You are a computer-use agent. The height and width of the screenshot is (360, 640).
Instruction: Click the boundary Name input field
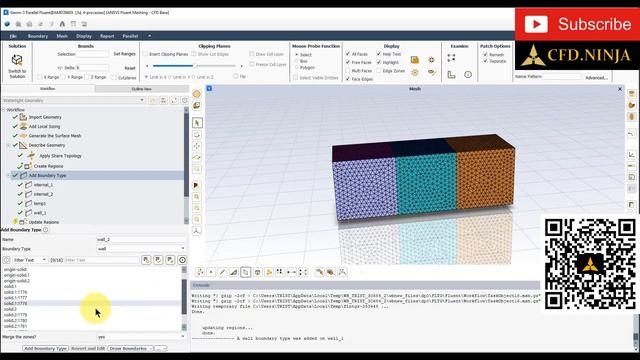click(x=141, y=240)
